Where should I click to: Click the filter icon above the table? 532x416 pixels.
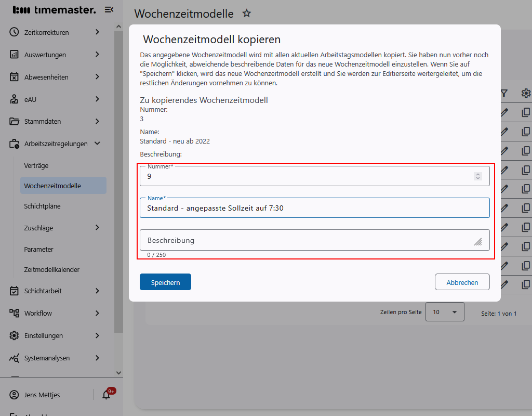503,93
